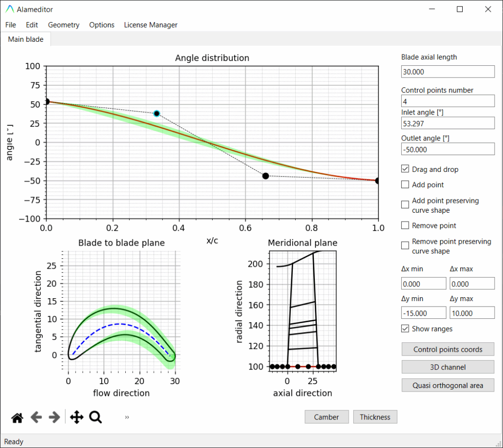Click the Home reset view icon

pos(17,418)
